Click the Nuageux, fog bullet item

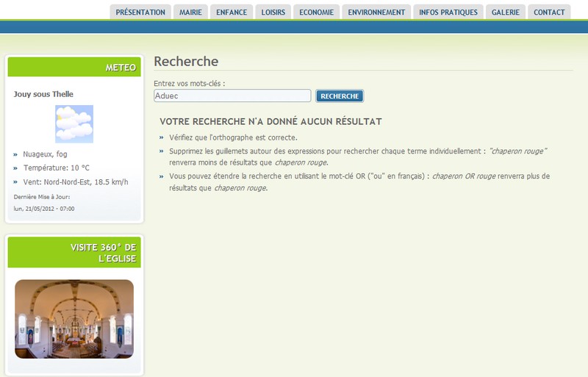click(45, 154)
